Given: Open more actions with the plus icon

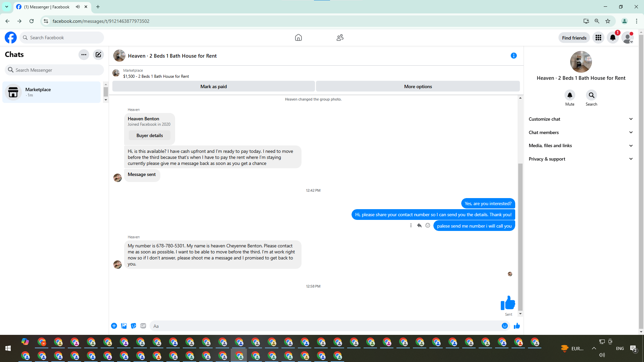Looking at the screenshot, I should pyautogui.click(x=114, y=326).
